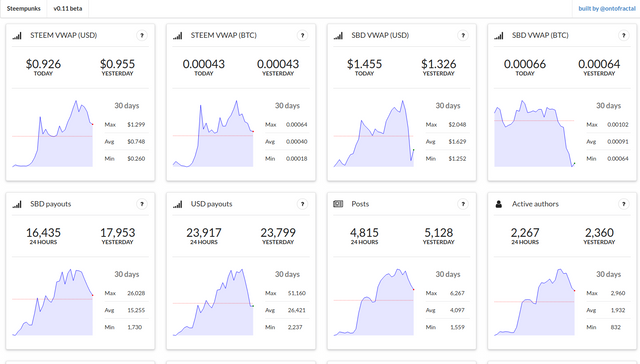Open help on SBD VWAP (BTC) card
Screen dimensions: 640x364
[624, 36]
